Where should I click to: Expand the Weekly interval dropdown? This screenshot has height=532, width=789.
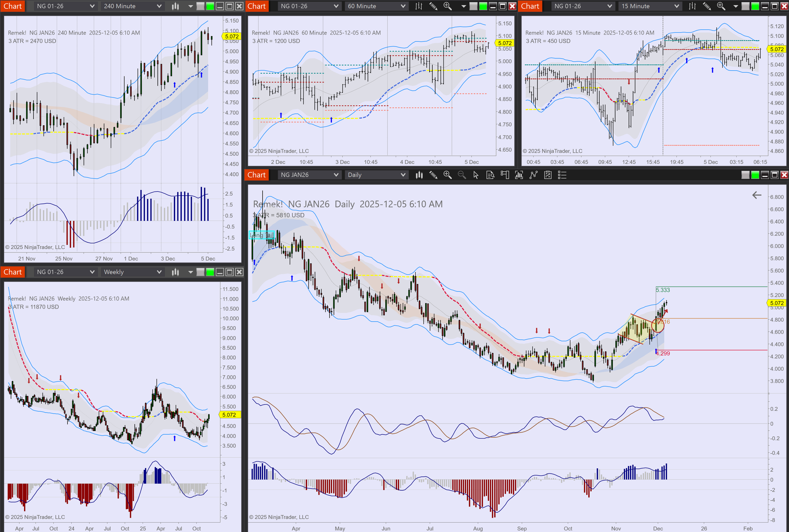pos(132,272)
